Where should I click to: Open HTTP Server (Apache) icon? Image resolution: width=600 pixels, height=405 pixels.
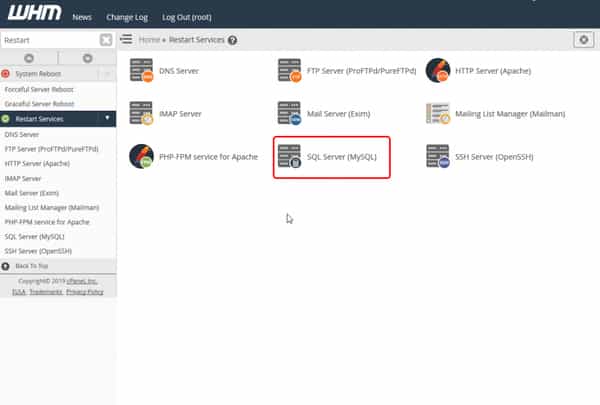[438, 70]
